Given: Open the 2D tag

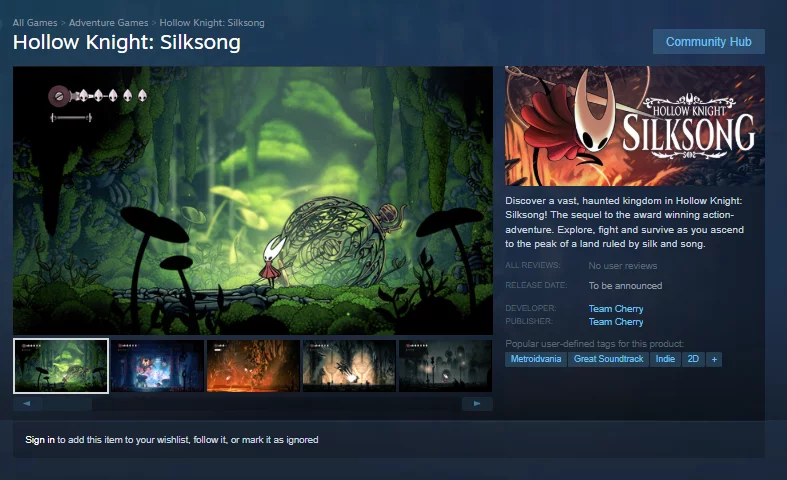Looking at the screenshot, I should click(693, 359).
